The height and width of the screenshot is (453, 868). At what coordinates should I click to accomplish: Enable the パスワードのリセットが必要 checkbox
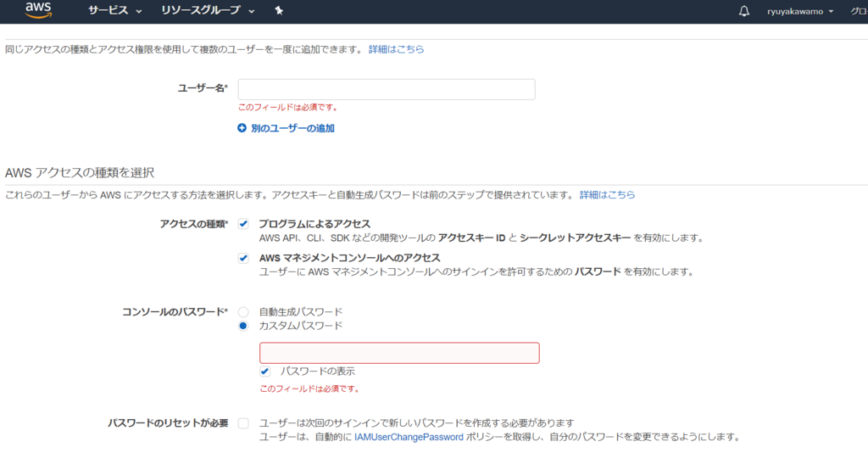click(243, 423)
